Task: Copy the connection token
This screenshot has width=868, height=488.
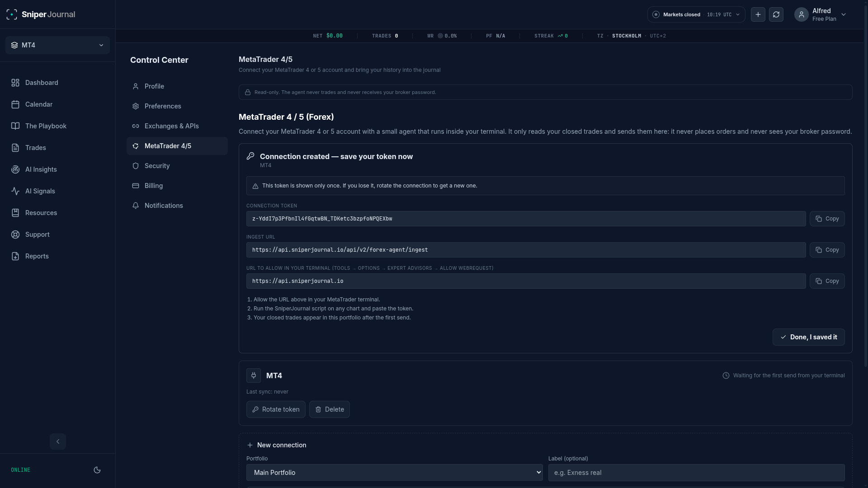Action: coord(827,219)
